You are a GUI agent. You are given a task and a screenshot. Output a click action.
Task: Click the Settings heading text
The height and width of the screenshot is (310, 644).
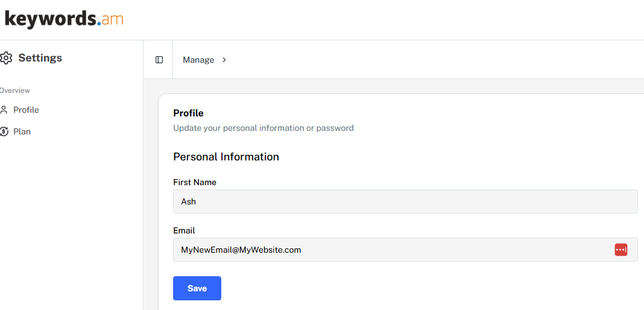40,58
